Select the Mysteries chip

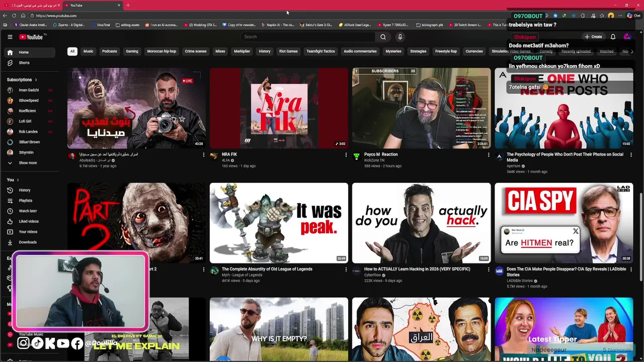point(393,51)
